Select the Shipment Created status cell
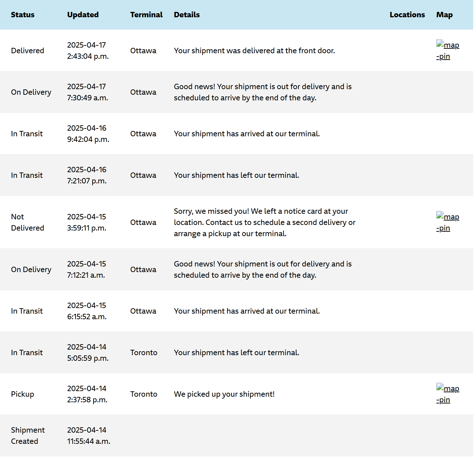476x459 pixels. click(x=28, y=436)
